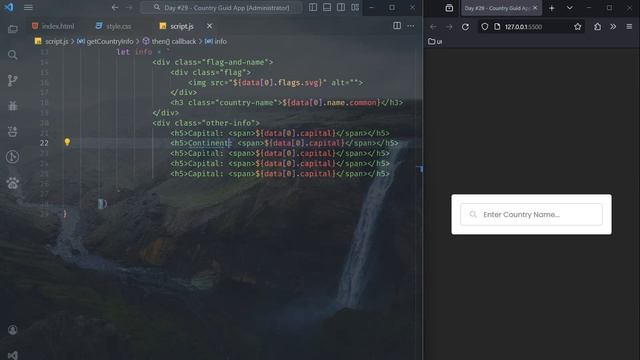Click the command center search box in the title bar
640x360 pixels.
click(221, 8)
